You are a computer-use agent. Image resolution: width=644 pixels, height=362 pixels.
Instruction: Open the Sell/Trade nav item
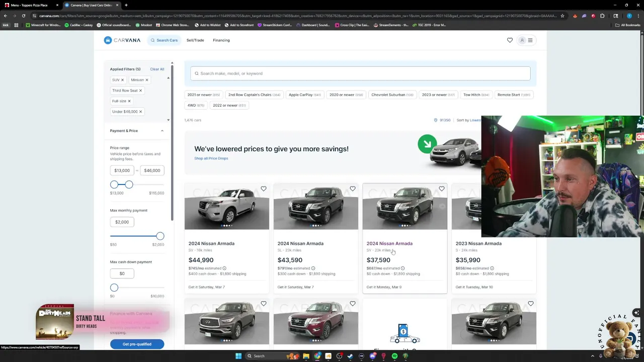pos(195,40)
